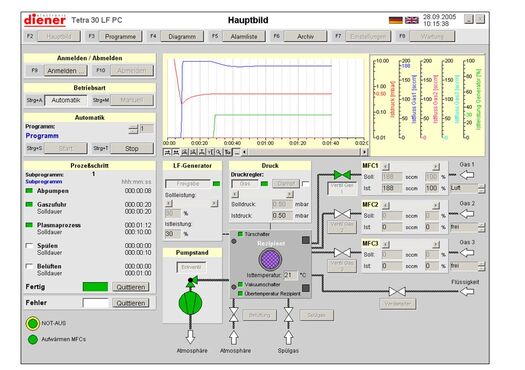The image size is (525, 370).
Task: Open the Gas 1 type Luft selector
Action: tap(467, 188)
